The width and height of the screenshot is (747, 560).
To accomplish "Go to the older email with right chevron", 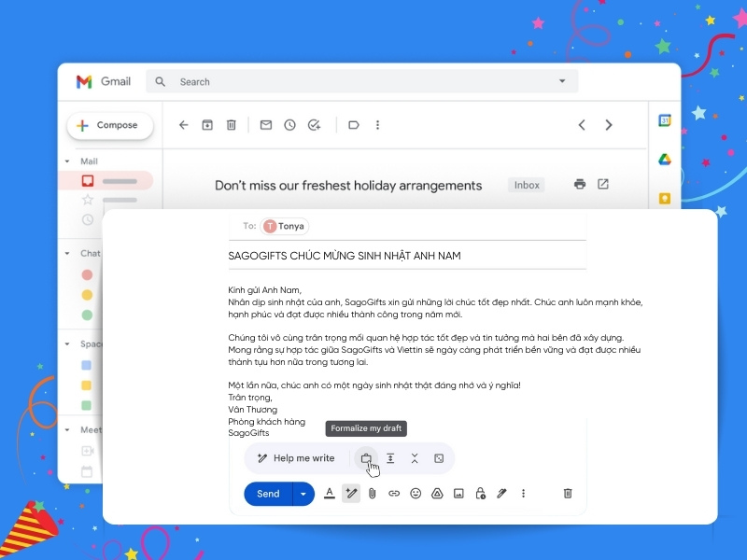I will pyautogui.click(x=609, y=125).
